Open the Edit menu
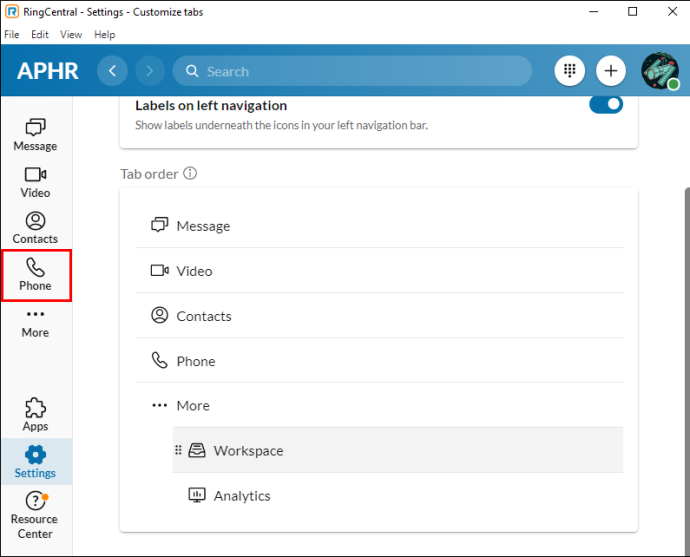 click(x=40, y=34)
